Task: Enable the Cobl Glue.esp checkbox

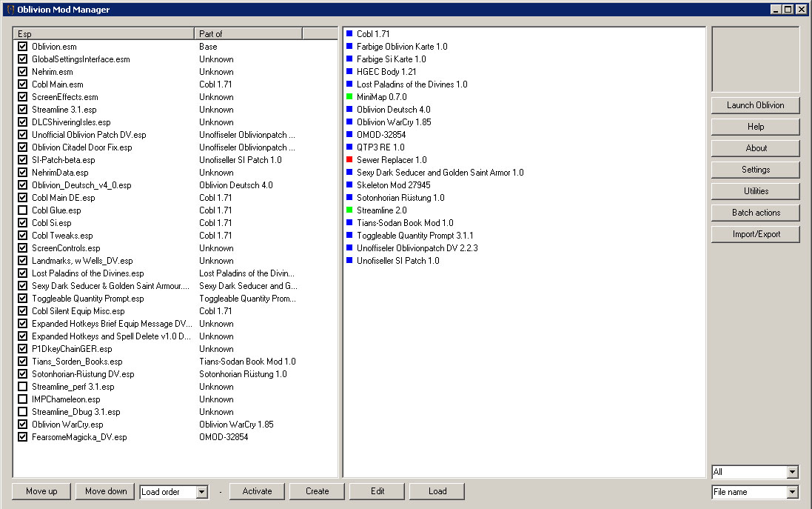Action: coord(22,210)
